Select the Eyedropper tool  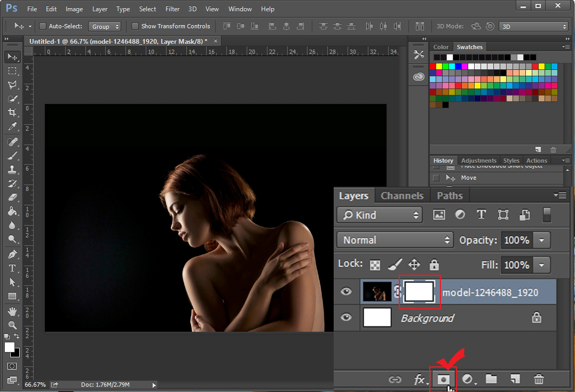coord(12,127)
